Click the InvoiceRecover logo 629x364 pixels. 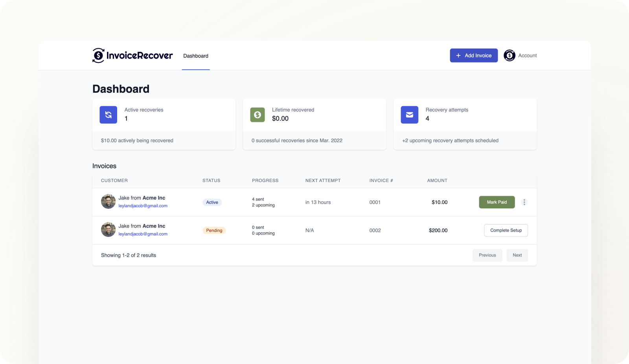click(x=132, y=55)
